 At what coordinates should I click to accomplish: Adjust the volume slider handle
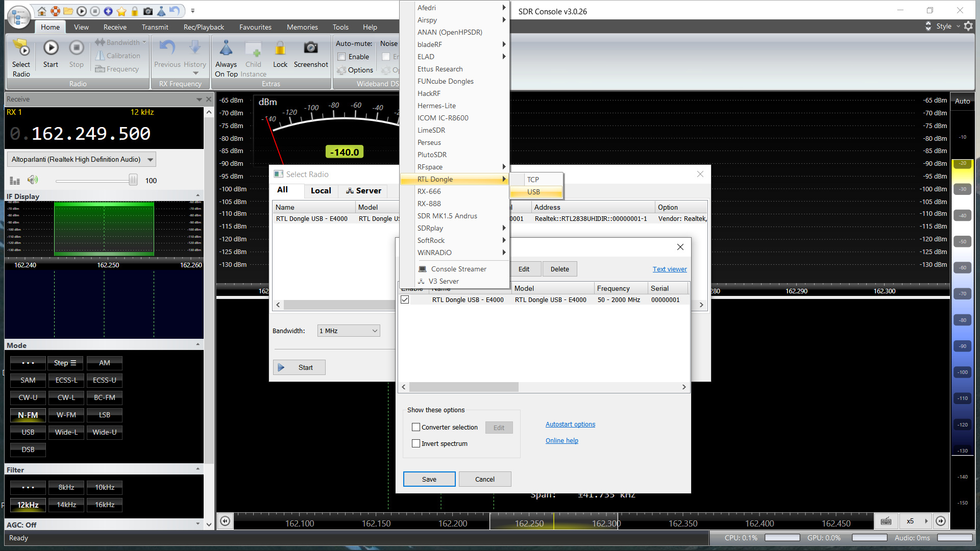click(x=133, y=180)
